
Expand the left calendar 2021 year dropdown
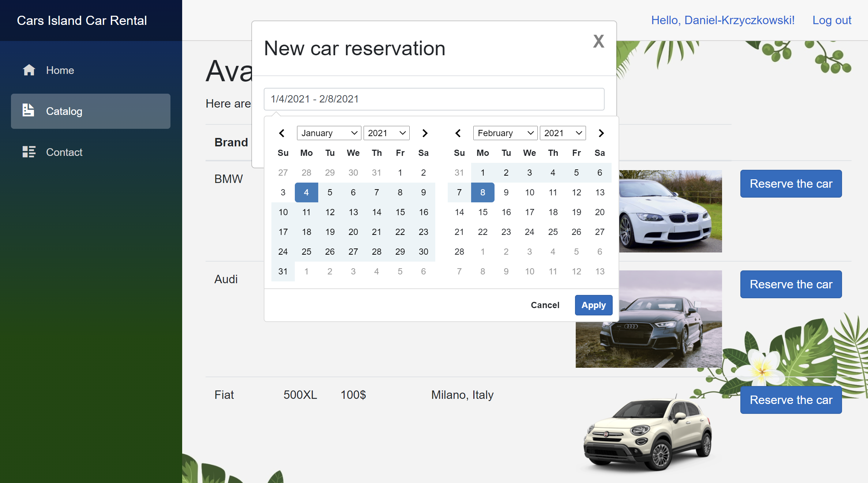coord(386,133)
